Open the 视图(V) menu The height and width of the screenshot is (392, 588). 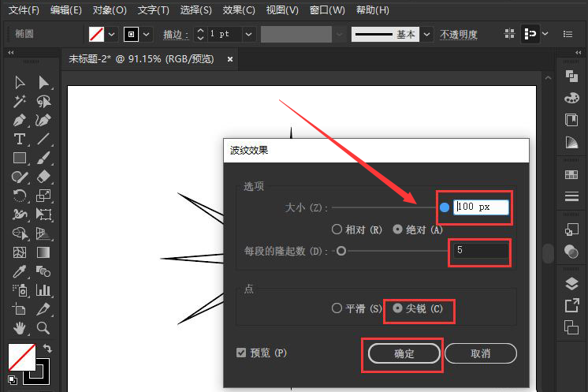click(282, 10)
